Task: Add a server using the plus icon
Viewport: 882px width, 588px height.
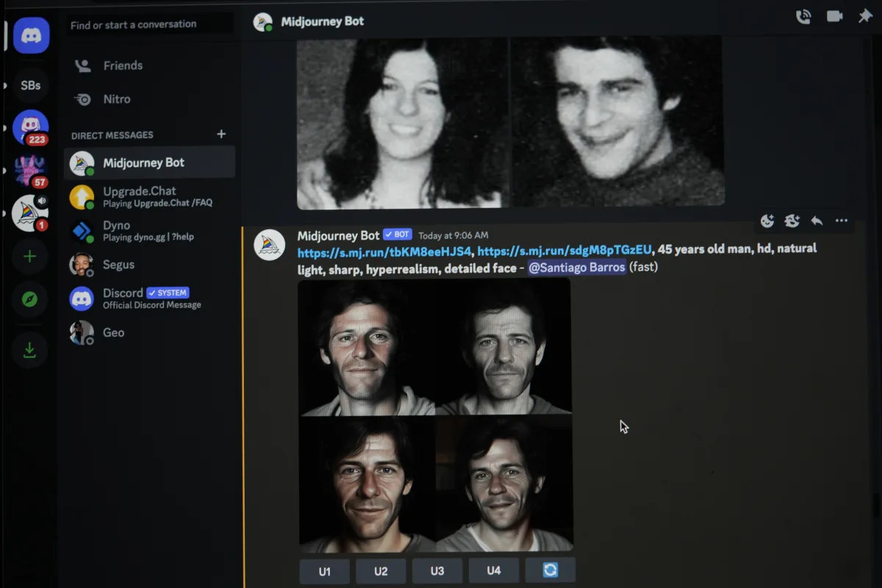Action: click(x=29, y=256)
